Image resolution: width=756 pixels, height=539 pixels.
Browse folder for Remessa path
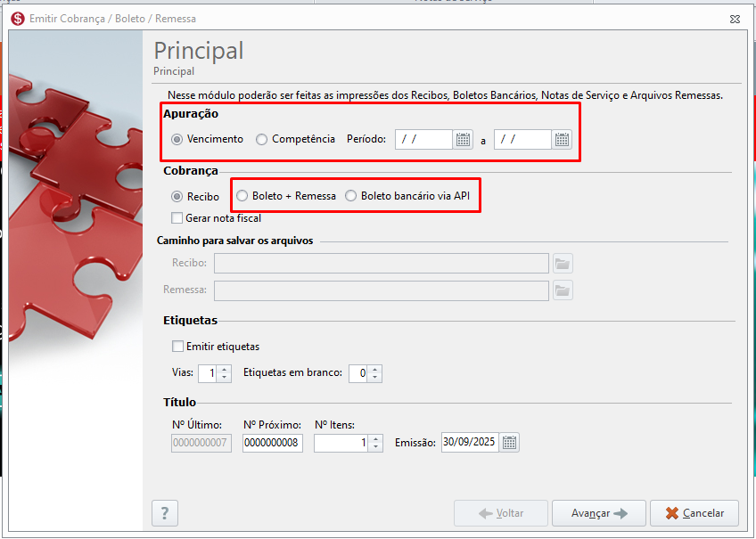point(563,290)
